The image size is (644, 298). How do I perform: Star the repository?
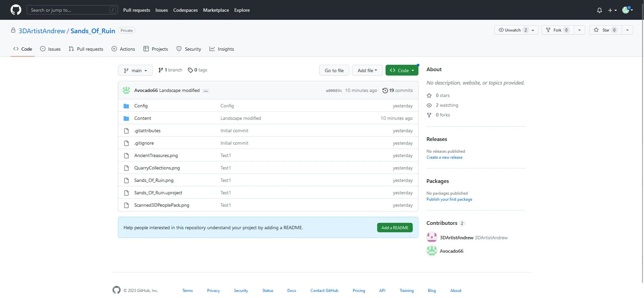pyautogui.click(x=606, y=30)
